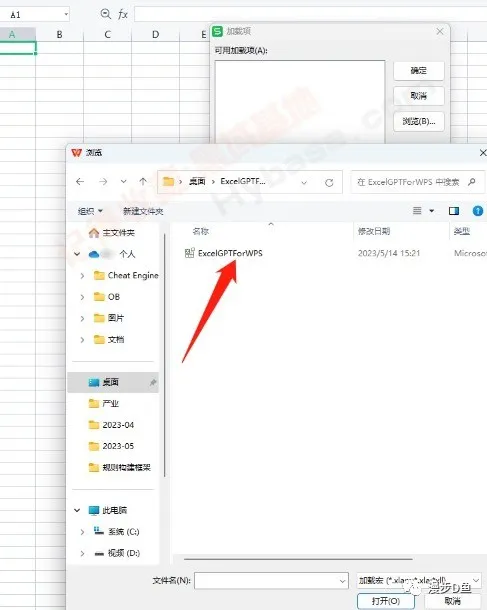
Task: Unpin 桌面 using pin icon
Action: tap(153, 383)
